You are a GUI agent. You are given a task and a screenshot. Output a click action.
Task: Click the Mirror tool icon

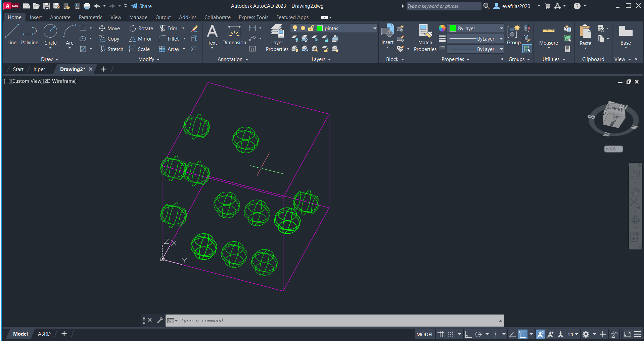click(x=133, y=39)
